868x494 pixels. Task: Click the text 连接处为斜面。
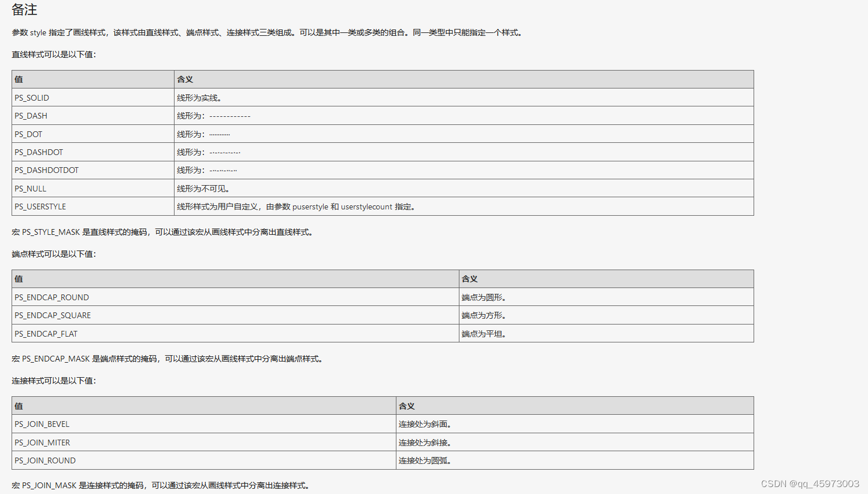pos(425,424)
